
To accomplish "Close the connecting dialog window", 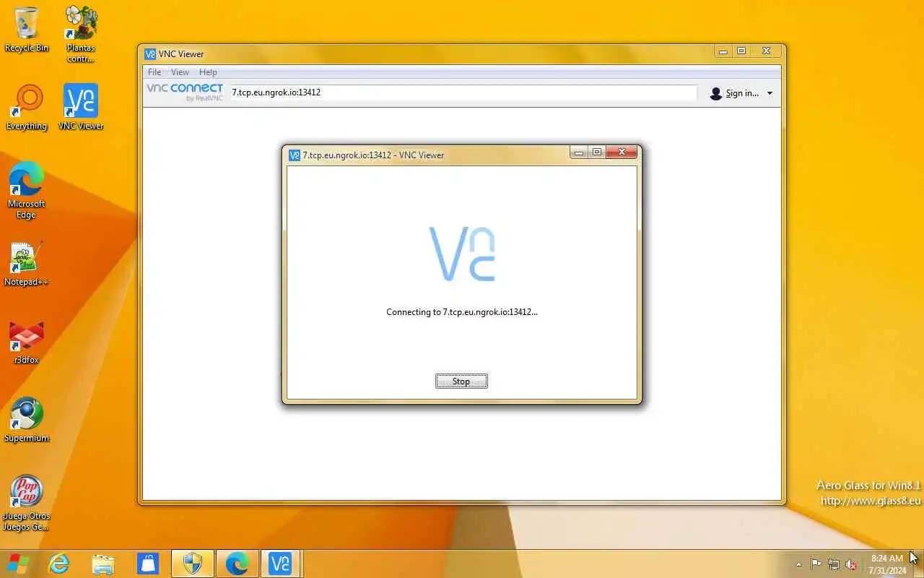I will pos(621,152).
